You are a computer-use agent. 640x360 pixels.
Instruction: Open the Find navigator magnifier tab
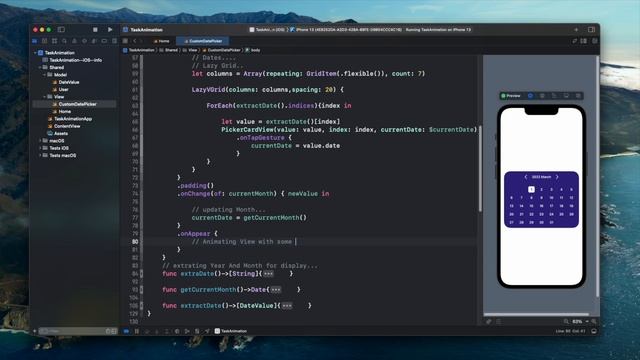(64, 41)
